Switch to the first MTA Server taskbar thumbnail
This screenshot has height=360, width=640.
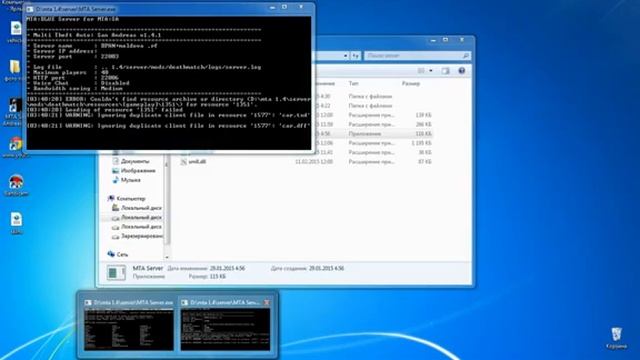pyautogui.click(x=129, y=325)
